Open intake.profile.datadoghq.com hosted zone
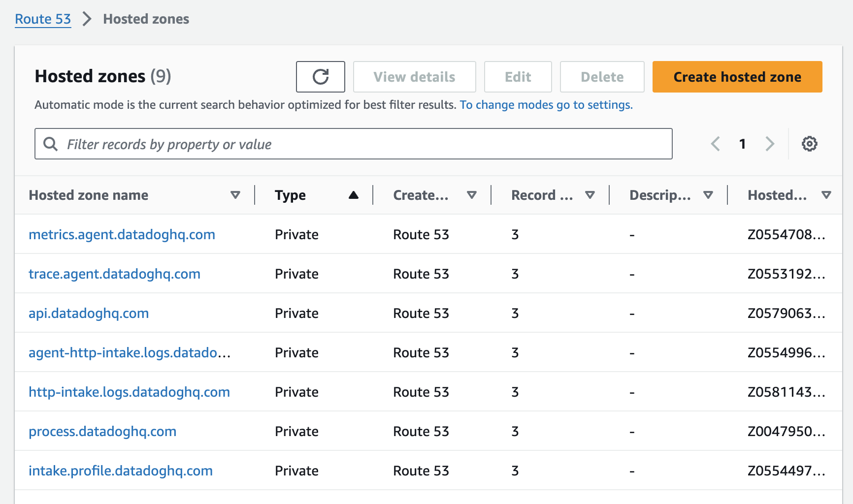Viewport: 853px width, 504px height. (121, 471)
